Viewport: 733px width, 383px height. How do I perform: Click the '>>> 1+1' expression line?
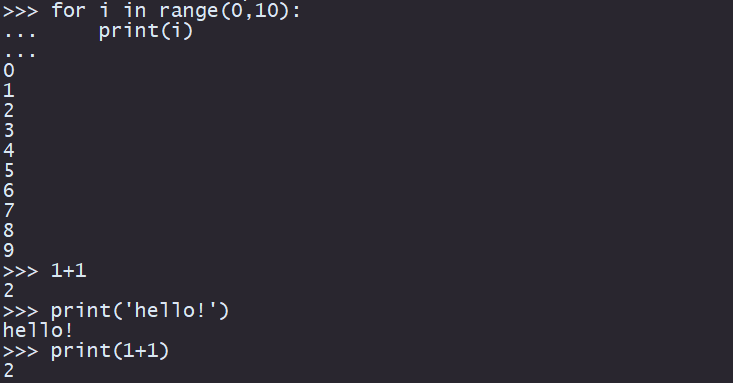click(x=45, y=271)
